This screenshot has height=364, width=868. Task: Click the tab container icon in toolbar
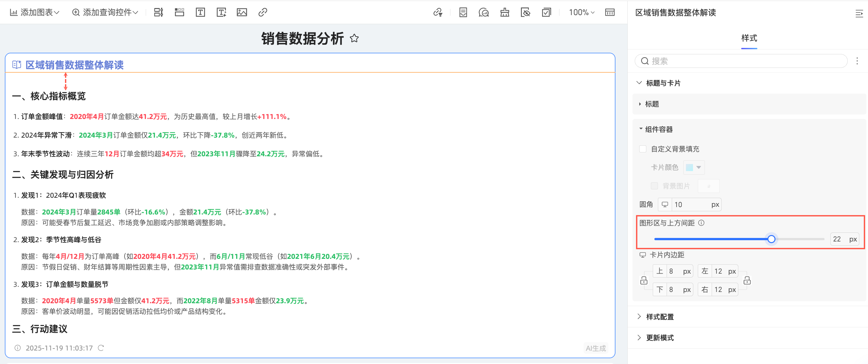click(x=179, y=13)
